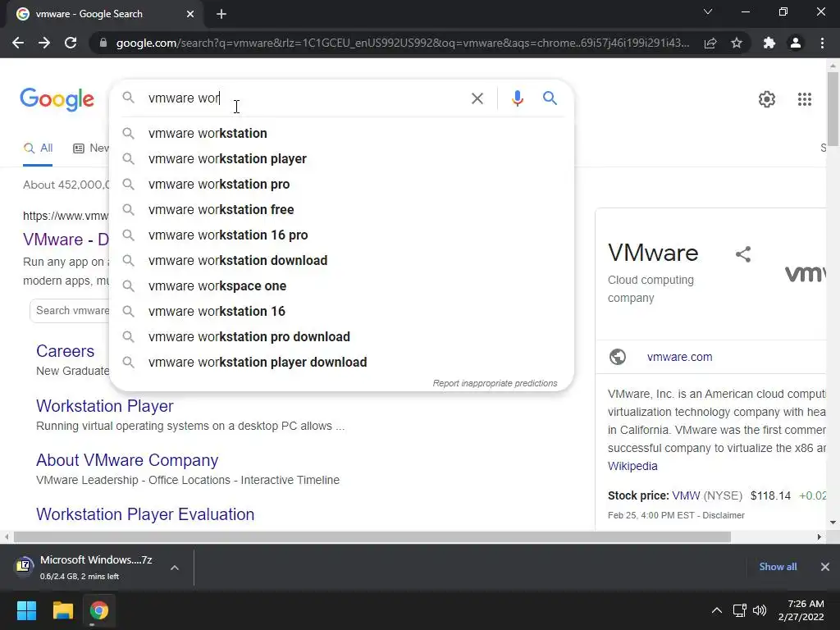Share the VMware knowledge panel
840x630 pixels.
tap(743, 254)
